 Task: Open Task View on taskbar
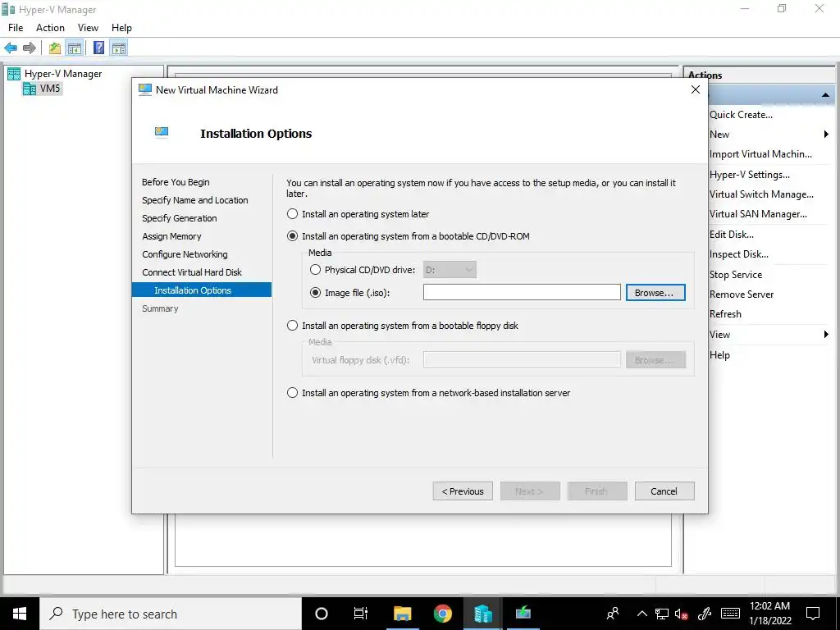361,614
